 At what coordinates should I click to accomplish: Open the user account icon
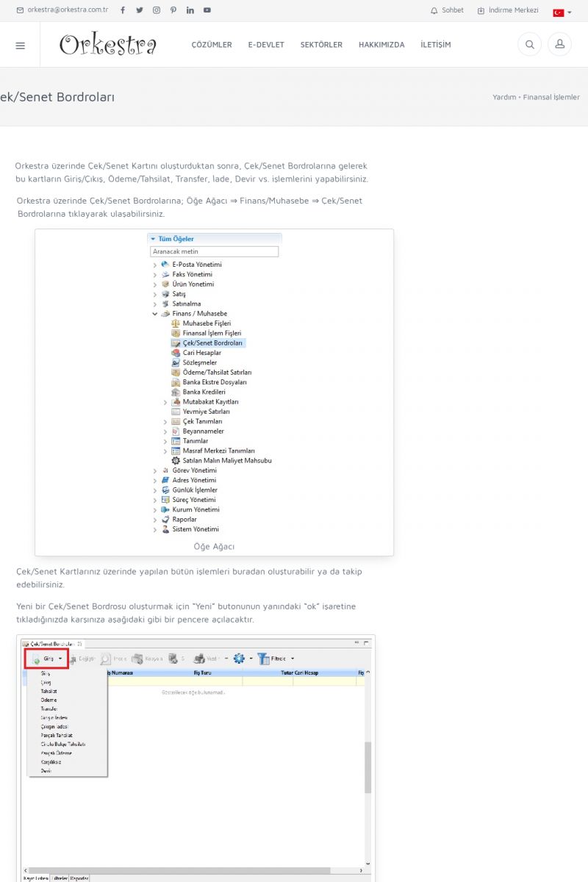(559, 45)
